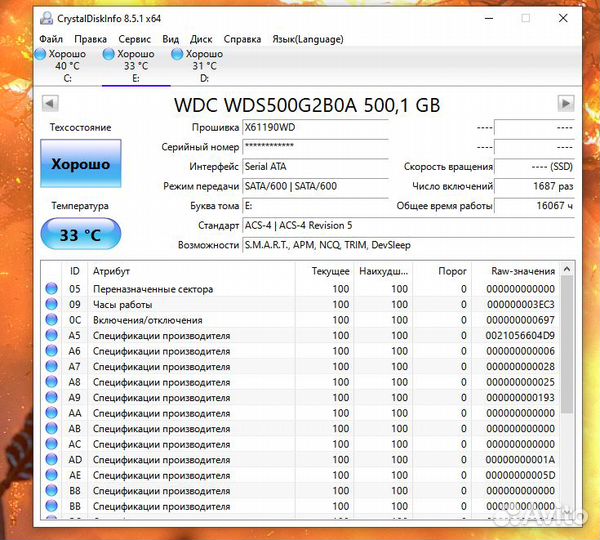
Task: Click the Скорость вращения value ---- (SSD)
Action: (x=534, y=166)
